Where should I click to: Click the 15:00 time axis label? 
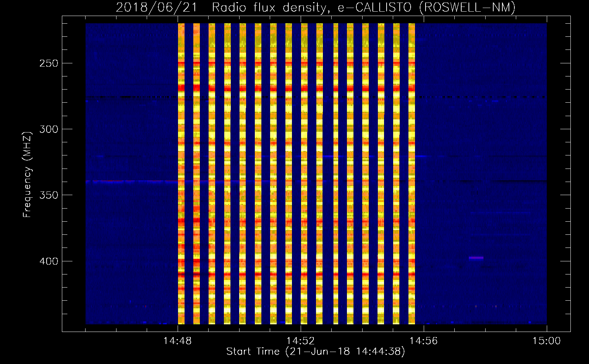[x=546, y=341]
